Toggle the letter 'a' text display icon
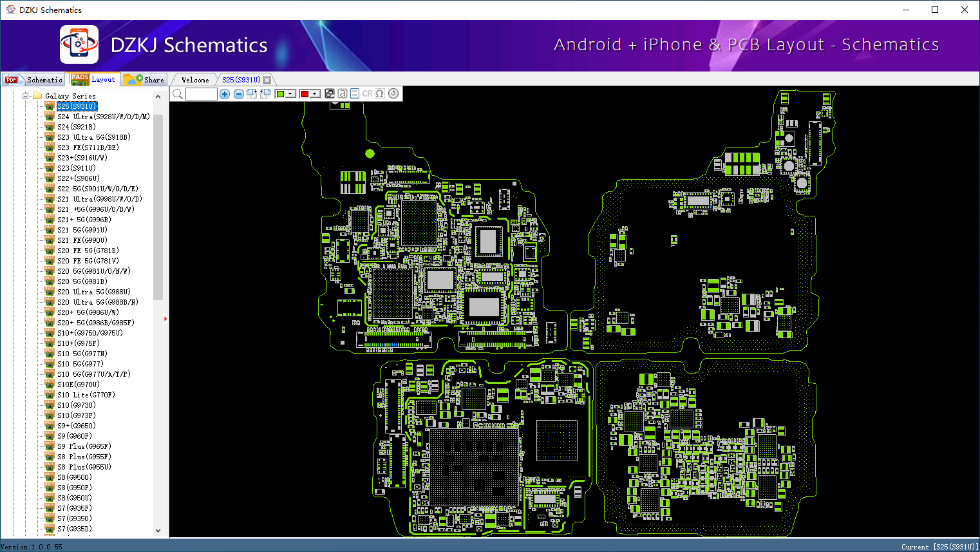The width and height of the screenshot is (980, 552). [343, 93]
